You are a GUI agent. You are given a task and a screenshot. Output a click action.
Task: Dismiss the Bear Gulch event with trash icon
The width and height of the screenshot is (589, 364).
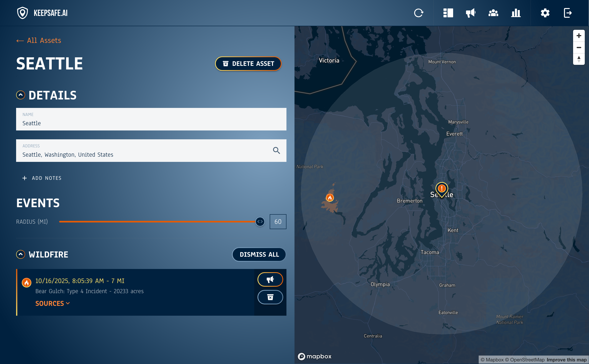click(270, 297)
